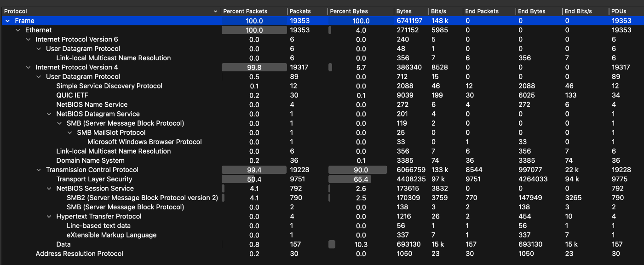Click Ethernet bytes value 271152

(x=408, y=30)
